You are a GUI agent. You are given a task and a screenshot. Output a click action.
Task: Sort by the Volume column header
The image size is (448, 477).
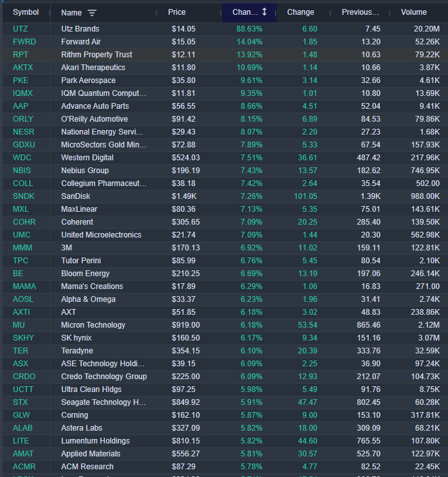point(414,12)
